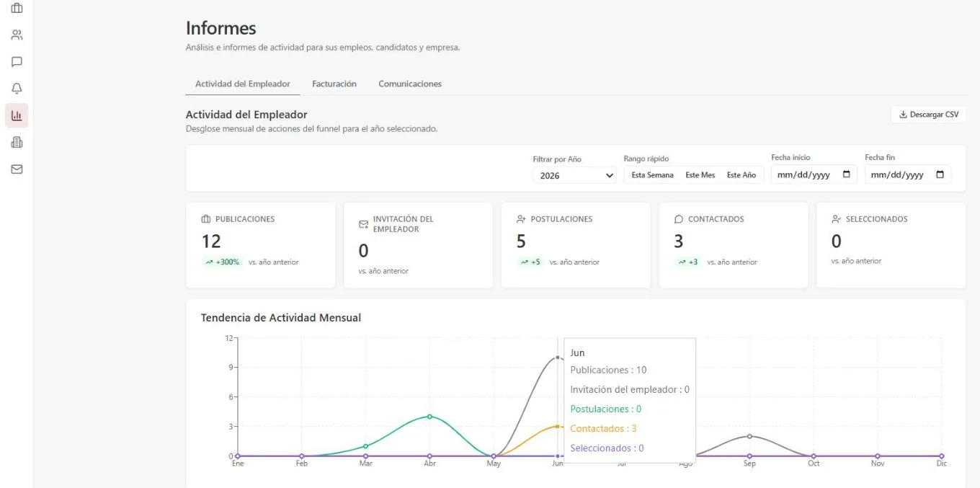Select the Abr peak point on green line

(x=429, y=417)
